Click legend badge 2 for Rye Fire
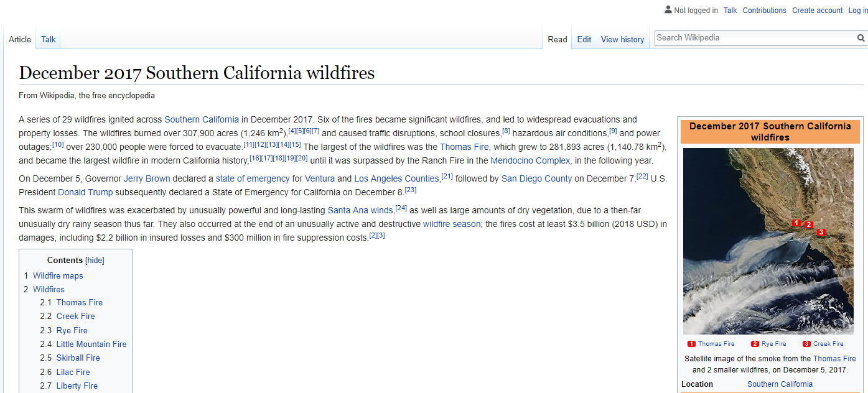The height and width of the screenshot is (393, 868). click(x=755, y=344)
